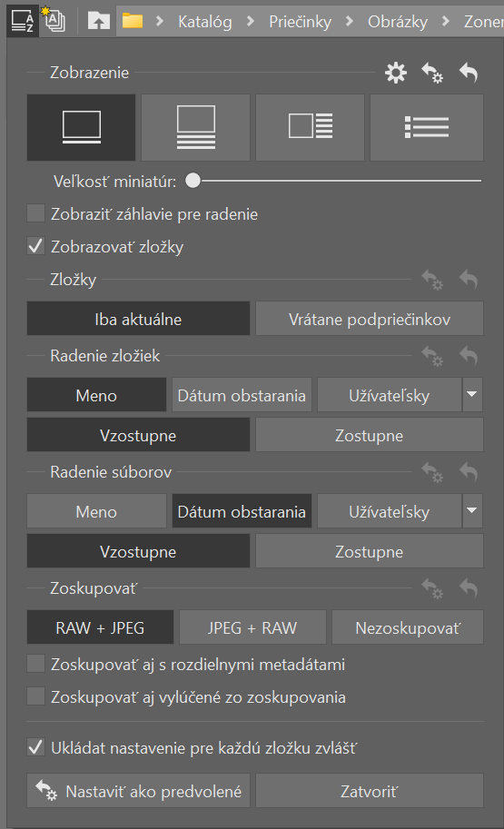
Task: Switch to tile view with details
Action: tap(310, 127)
